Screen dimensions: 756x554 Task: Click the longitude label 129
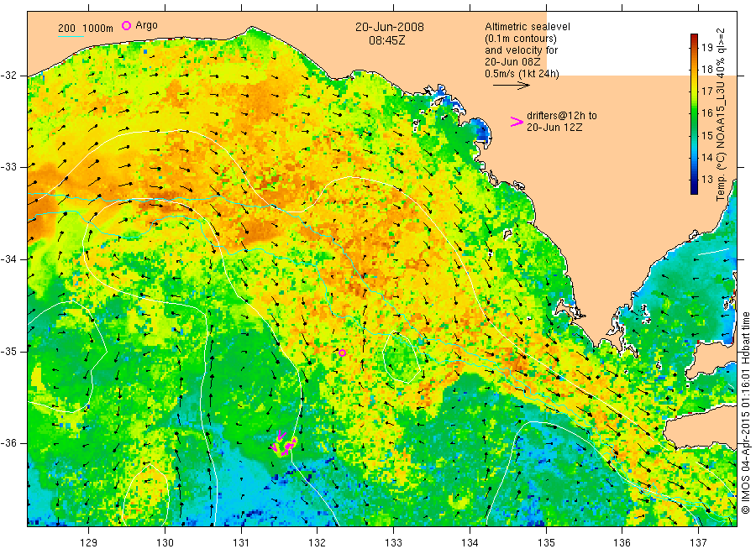click(89, 542)
